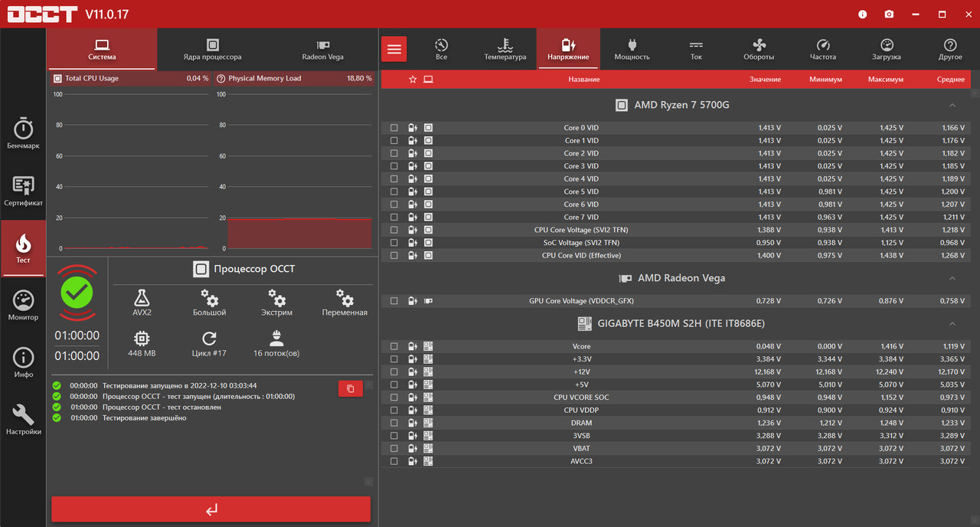Click the green test-passed checkmark status icon
The width and height of the screenshot is (980, 527).
(77, 292)
